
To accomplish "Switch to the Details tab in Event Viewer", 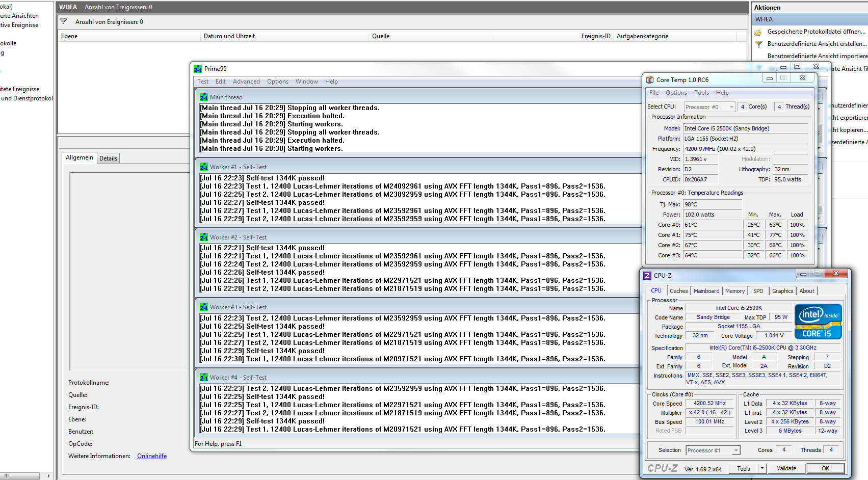I will (x=109, y=158).
